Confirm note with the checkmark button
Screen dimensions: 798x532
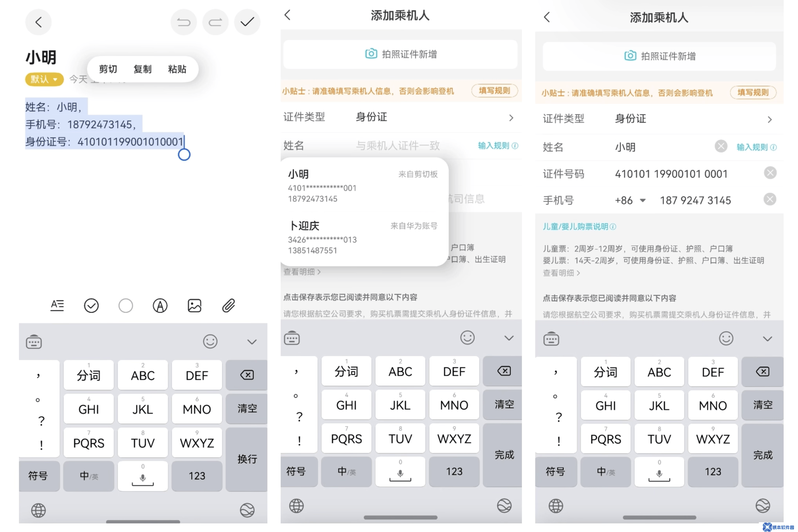(247, 22)
